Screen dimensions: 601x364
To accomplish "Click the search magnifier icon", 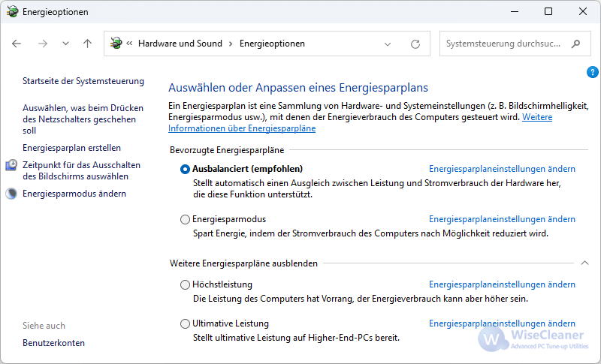I will click(575, 44).
